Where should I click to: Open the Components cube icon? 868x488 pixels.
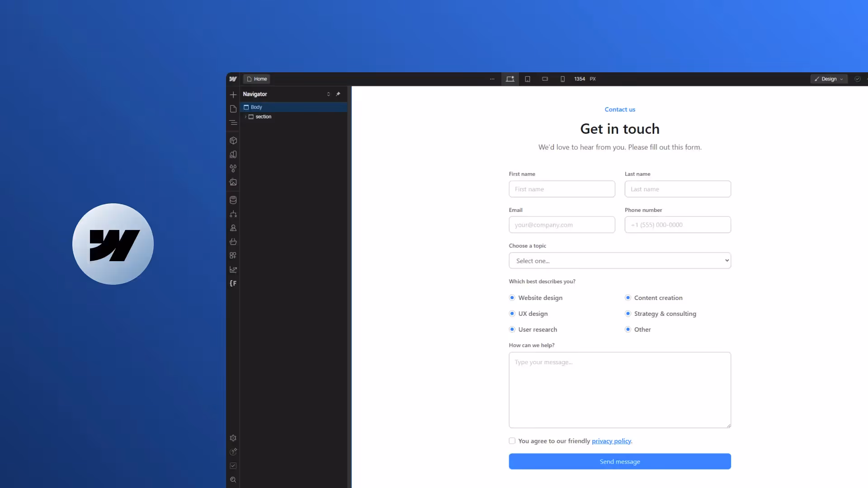[233, 141]
